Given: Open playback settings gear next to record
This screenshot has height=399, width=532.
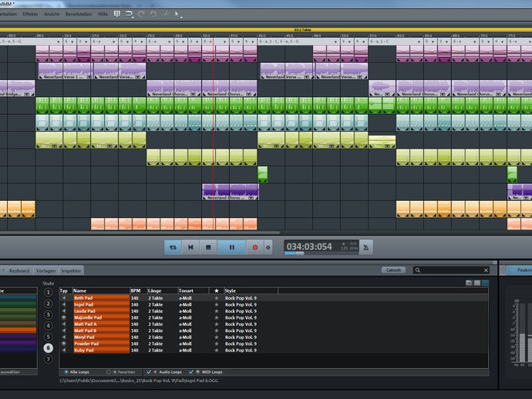Looking at the screenshot, I should pyautogui.click(x=268, y=247).
